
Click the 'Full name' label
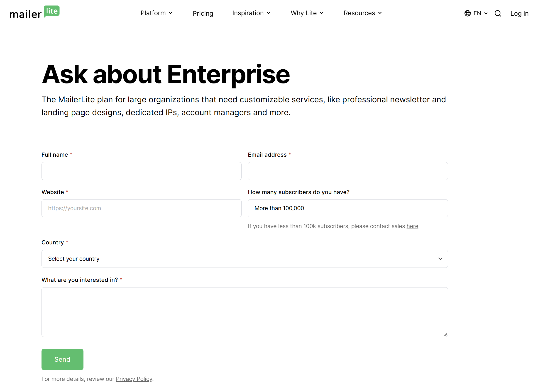click(55, 155)
